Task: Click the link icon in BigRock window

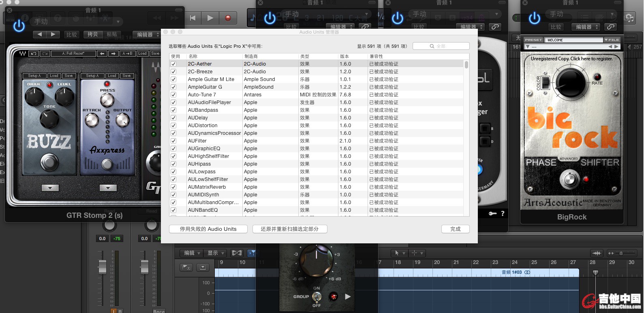Action: (611, 27)
